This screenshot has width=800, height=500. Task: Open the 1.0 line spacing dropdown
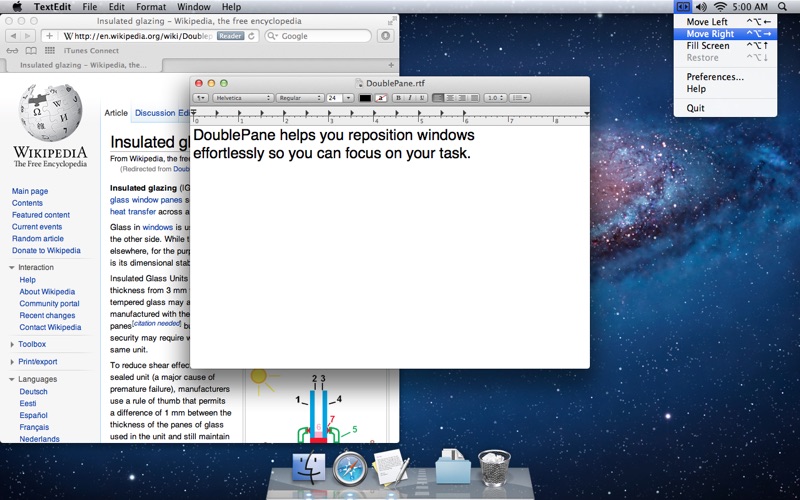[x=495, y=98]
